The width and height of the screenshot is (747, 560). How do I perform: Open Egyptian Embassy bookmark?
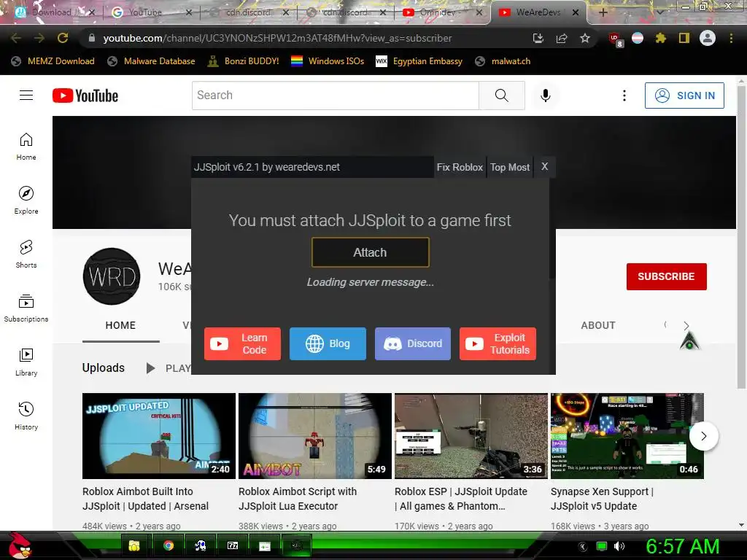click(x=419, y=61)
